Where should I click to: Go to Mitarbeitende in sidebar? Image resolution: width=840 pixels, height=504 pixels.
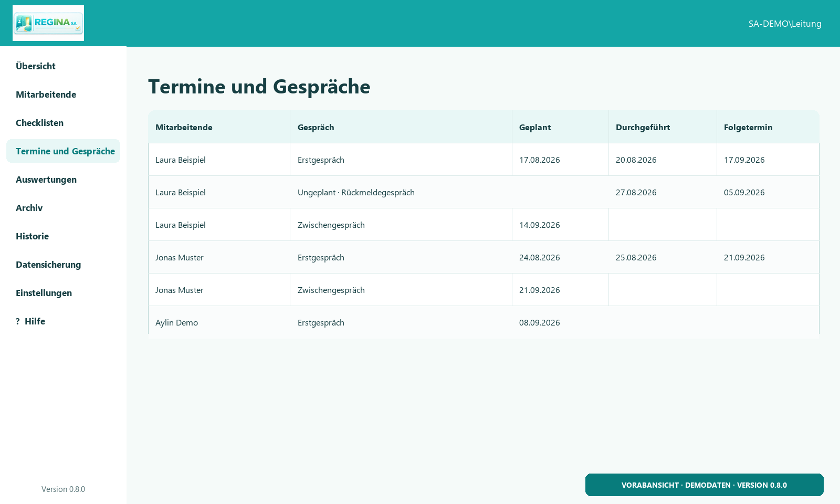[x=63, y=94]
